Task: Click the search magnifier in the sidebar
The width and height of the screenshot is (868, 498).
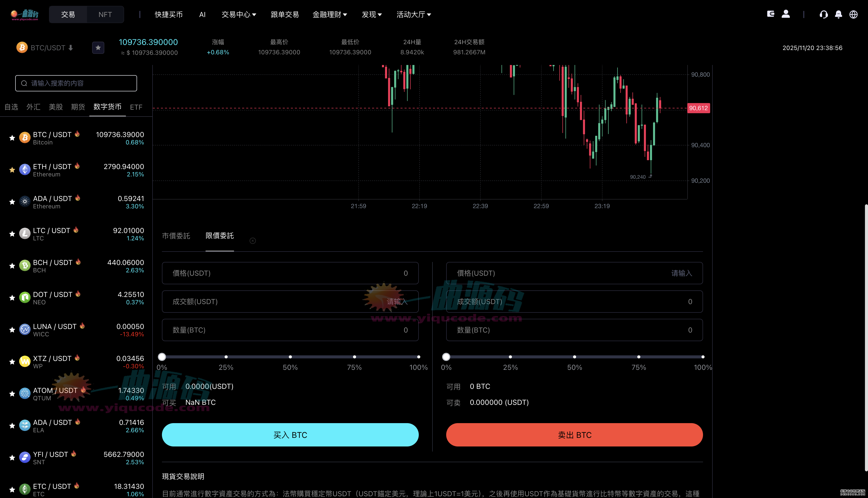Action: [x=24, y=83]
